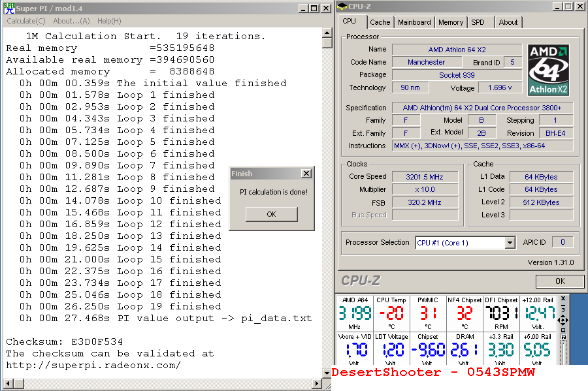Open the Processor Selection dropdown
588x391 pixels.
510,243
